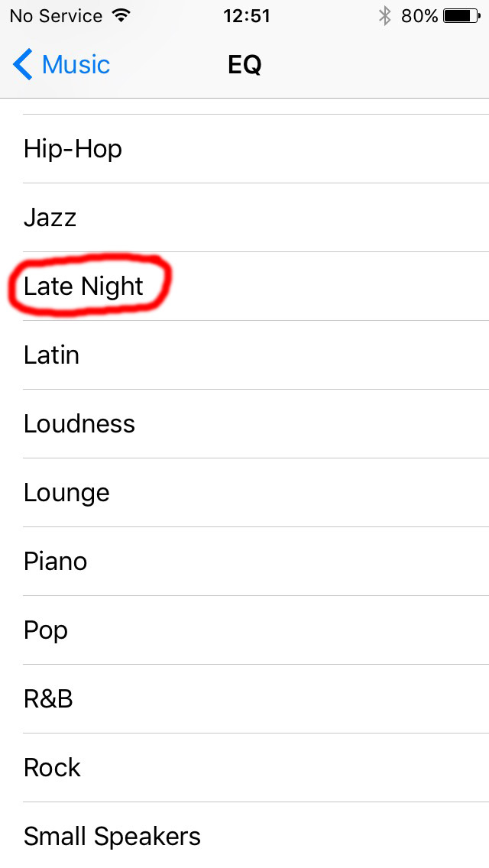489x868 pixels.
Task: Tap the Bluetooth status icon
Action: (385, 16)
